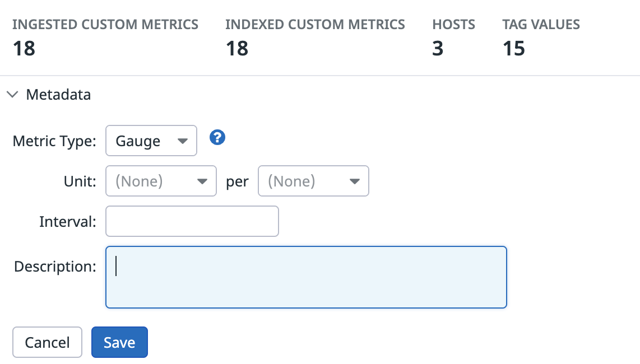Click the INDEXED CUSTOM METRICS label

(315, 25)
